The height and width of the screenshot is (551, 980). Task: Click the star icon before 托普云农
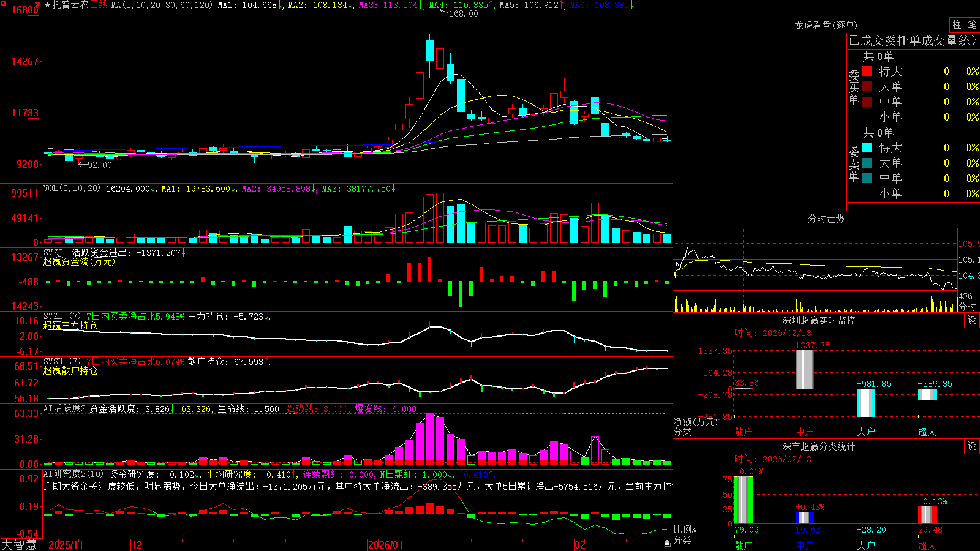(x=48, y=5)
